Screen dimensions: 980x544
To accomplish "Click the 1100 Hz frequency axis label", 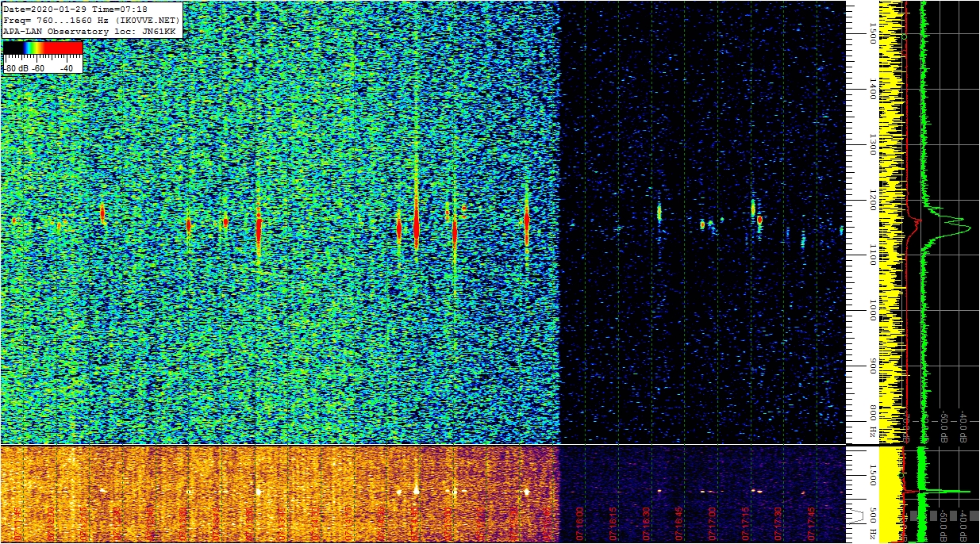I will click(x=873, y=255).
